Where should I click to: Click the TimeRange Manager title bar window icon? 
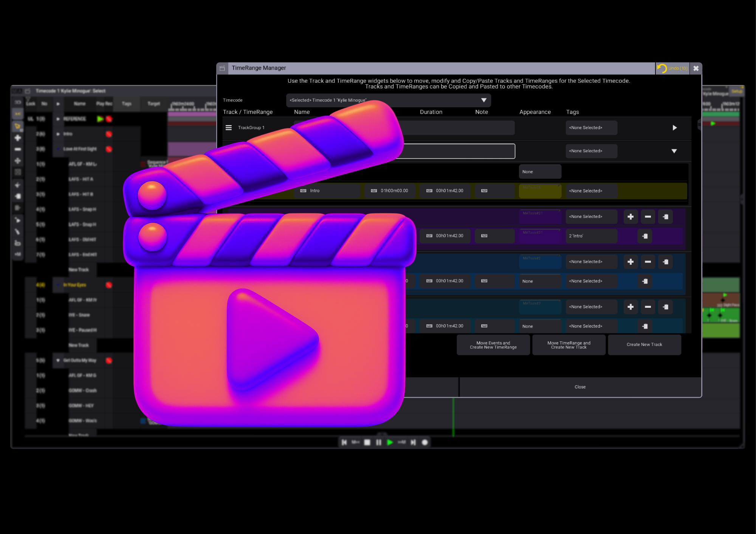click(x=222, y=68)
